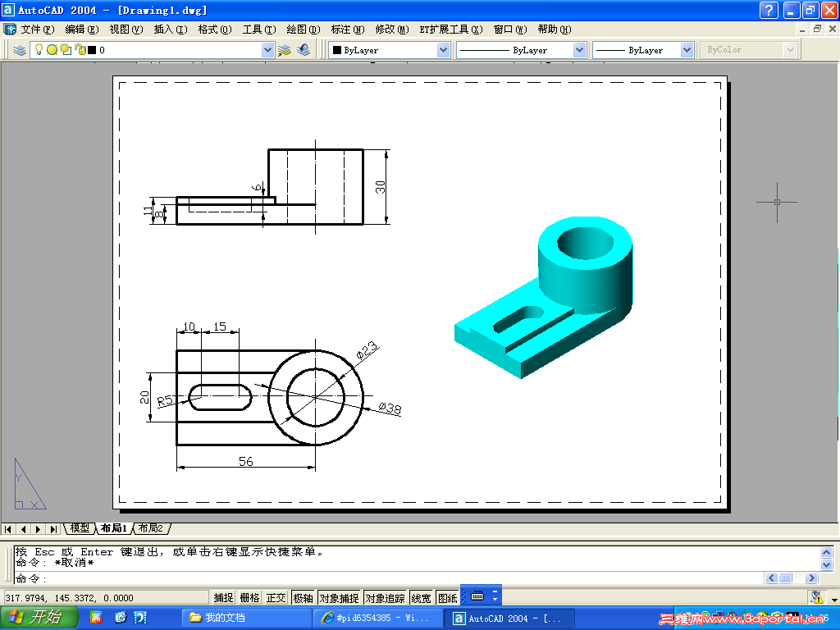Click the drawing document icon in menu bar
The image size is (840, 630).
click(x=10, y=29)
